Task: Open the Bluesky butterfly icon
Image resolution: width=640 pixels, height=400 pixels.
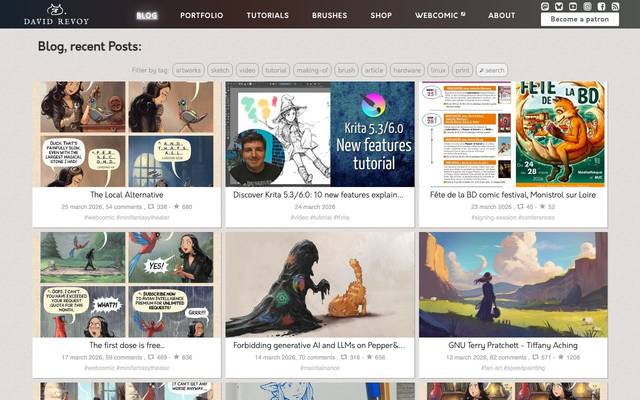Action: [x=559, y=6]
